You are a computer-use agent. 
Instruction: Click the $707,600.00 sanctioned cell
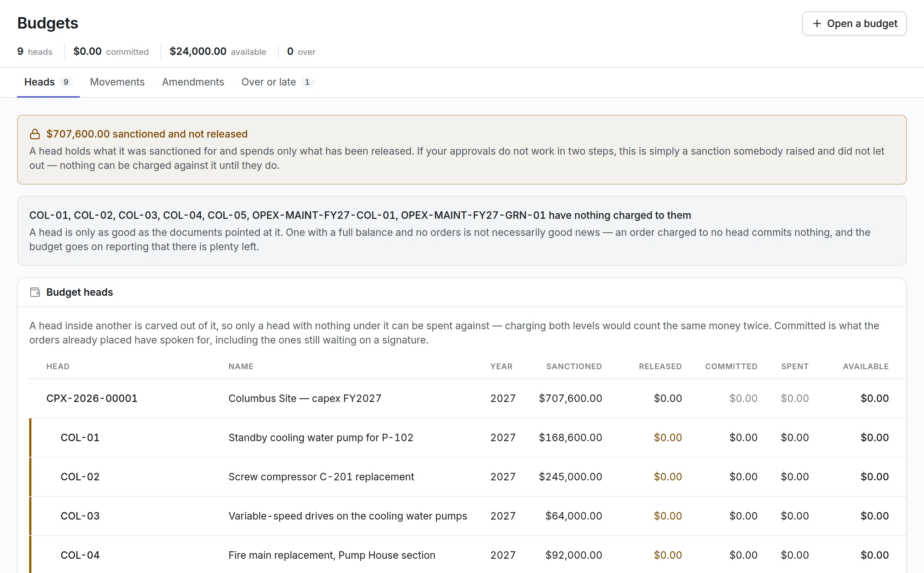570,398
